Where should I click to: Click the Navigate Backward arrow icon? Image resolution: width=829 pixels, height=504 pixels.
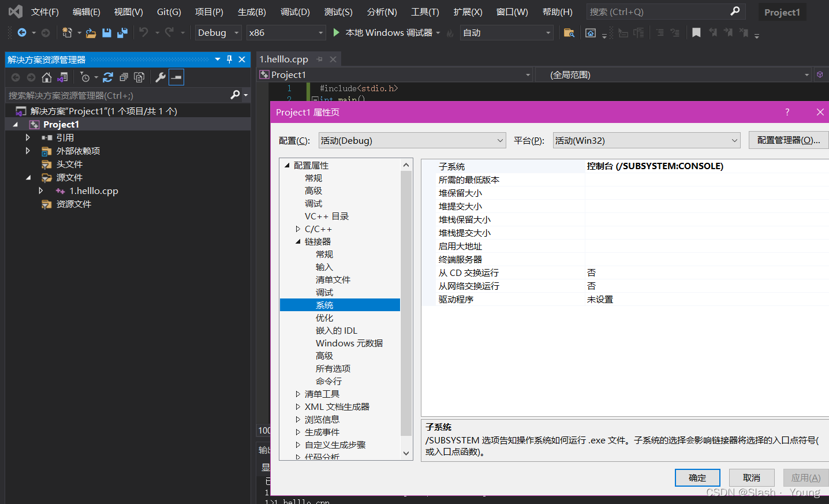(x=22, y=33)
